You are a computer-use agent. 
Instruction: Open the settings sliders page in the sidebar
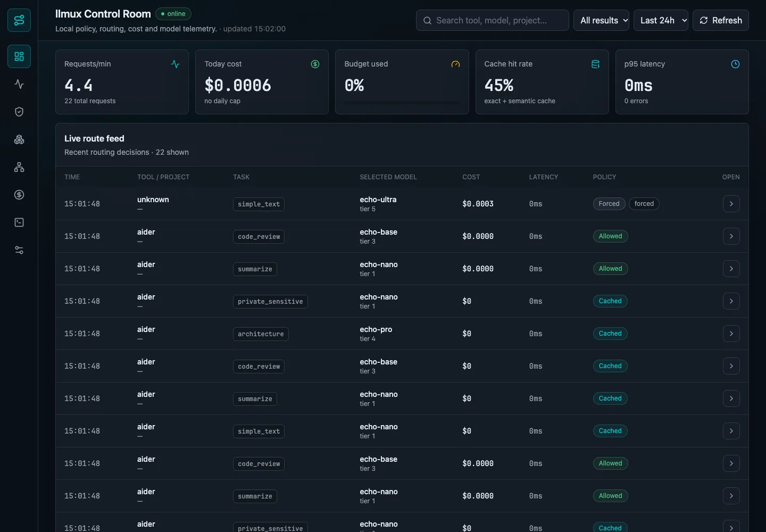click(x=19, y=250)
